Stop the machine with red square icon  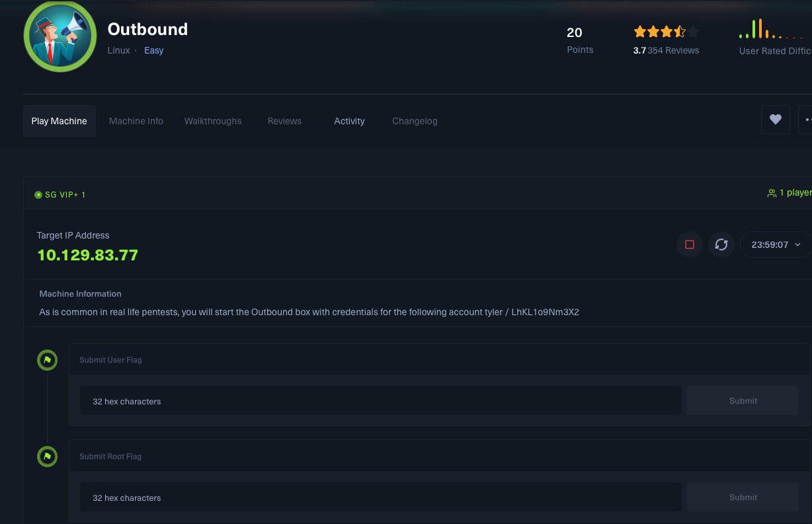click(689, 244)
